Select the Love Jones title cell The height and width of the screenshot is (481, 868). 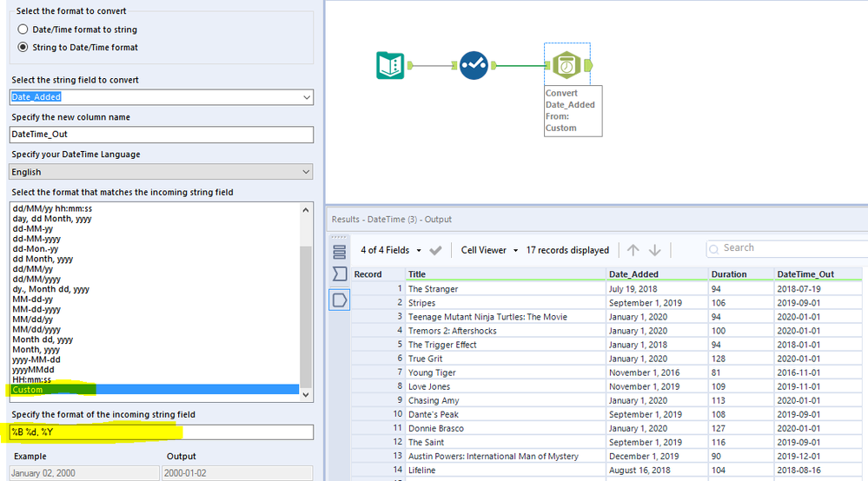click(506, 386)
